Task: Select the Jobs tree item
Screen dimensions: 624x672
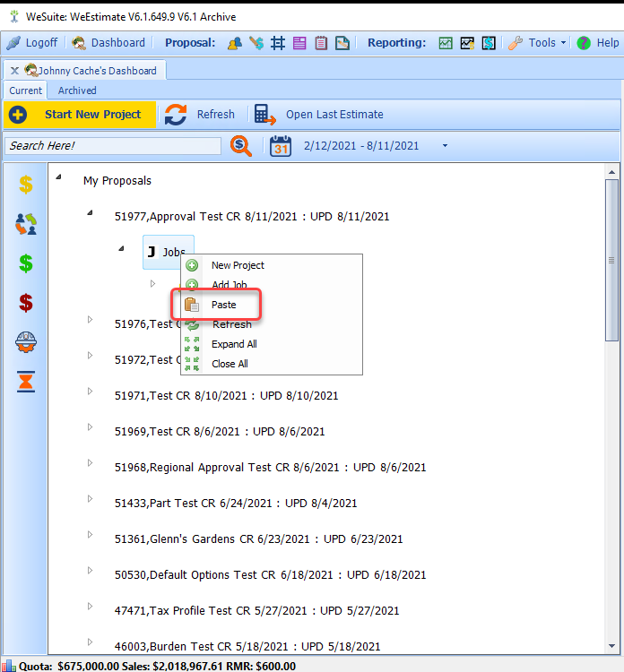Action: tap(169, 252)
